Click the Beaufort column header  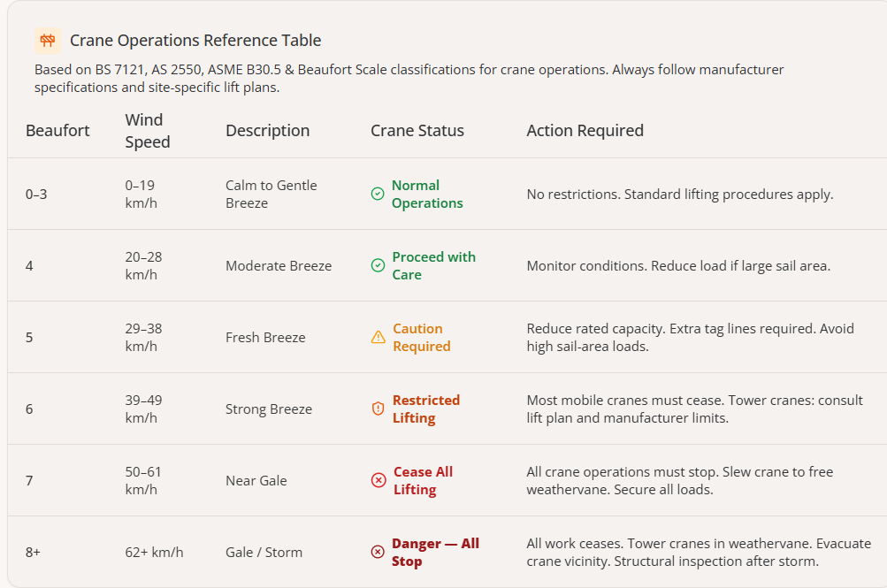[x=57, y=131]
